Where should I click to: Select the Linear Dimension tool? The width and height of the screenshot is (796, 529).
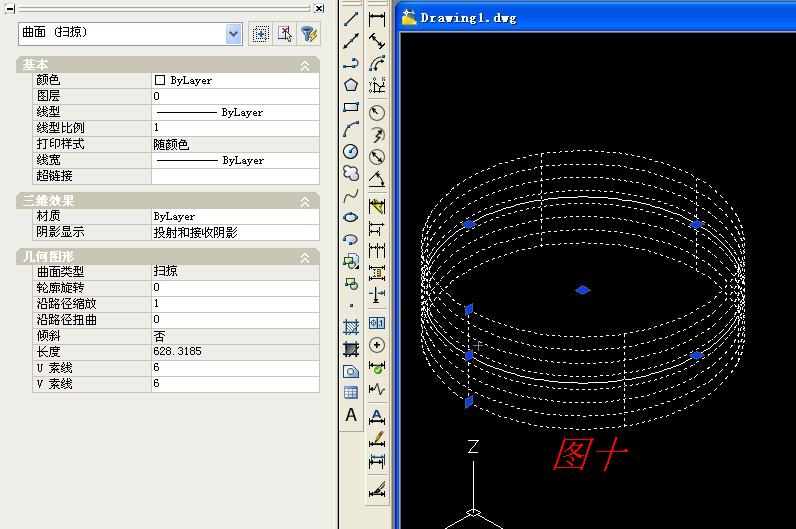click(377, 19)
